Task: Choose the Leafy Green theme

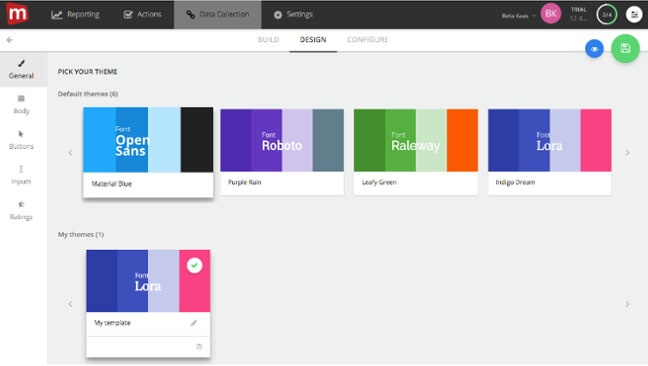Action: click(x=416, y=152)
